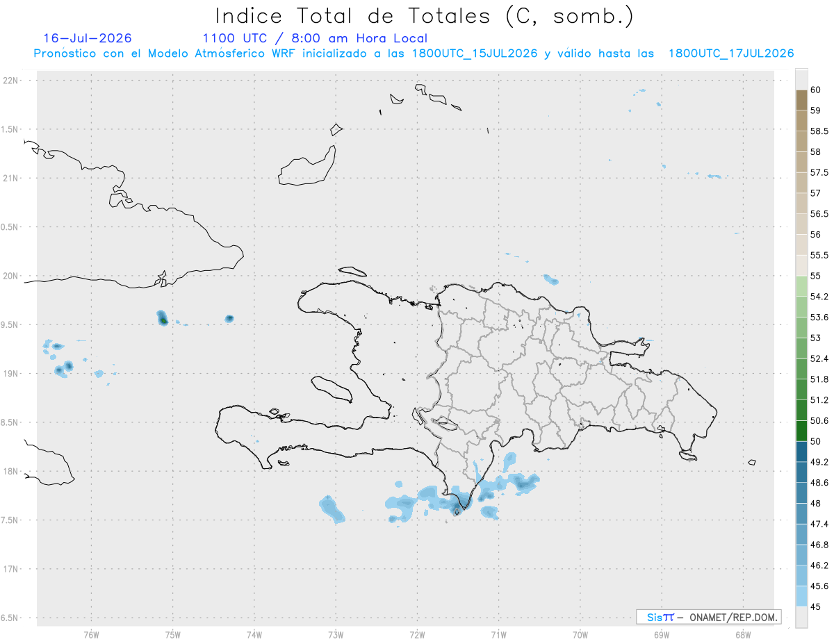Click the longitude axis label '70W'
Screen dimensions: 834x644
(580, 634)
